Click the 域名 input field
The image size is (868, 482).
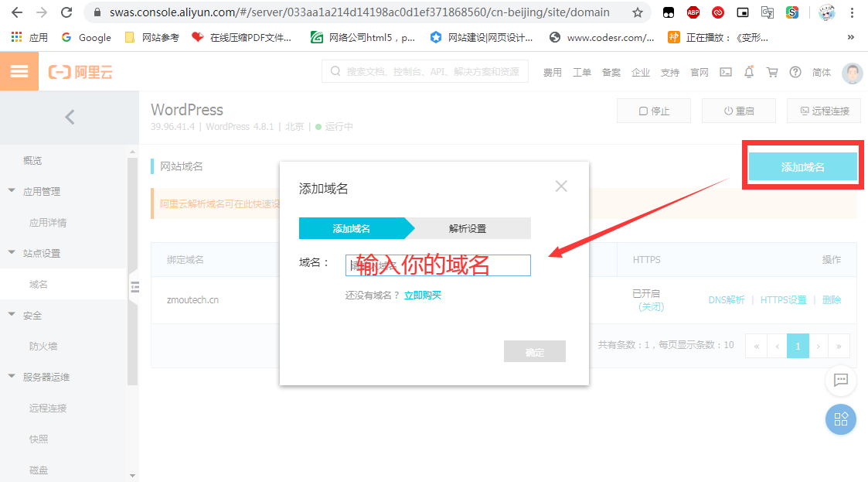(438, 265)
